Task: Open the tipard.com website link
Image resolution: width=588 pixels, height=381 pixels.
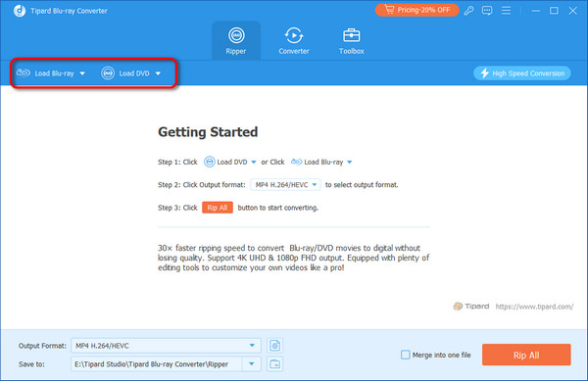Action: tap(534, 307)
